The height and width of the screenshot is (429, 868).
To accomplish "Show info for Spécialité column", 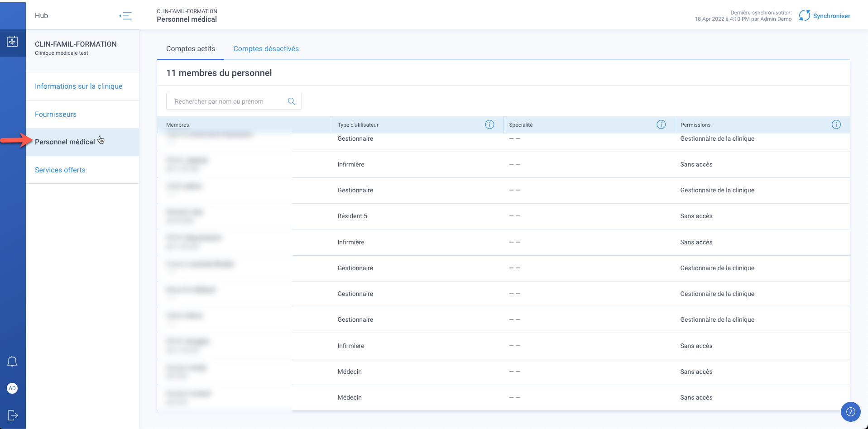I will (x=661, y=124).
